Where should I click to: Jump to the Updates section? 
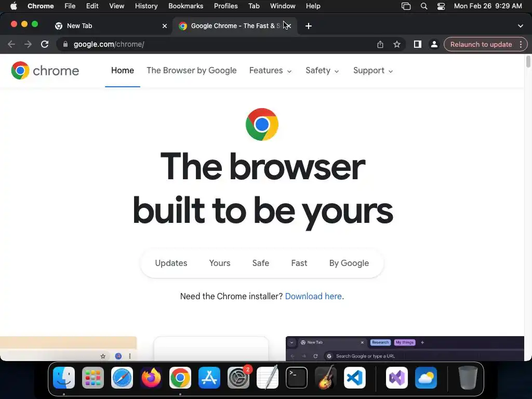point(171,263)
